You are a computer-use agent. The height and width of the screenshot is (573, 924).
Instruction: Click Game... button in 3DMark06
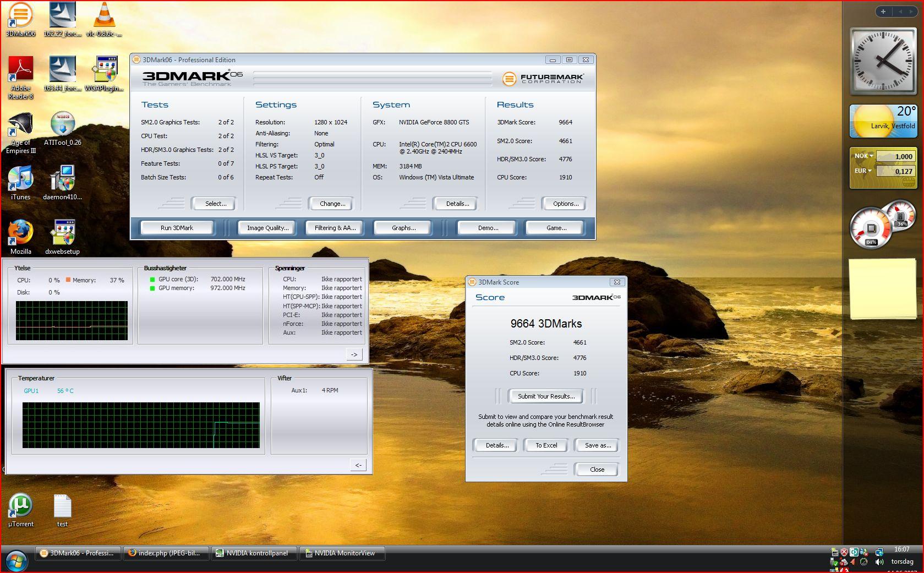(556, 228)
